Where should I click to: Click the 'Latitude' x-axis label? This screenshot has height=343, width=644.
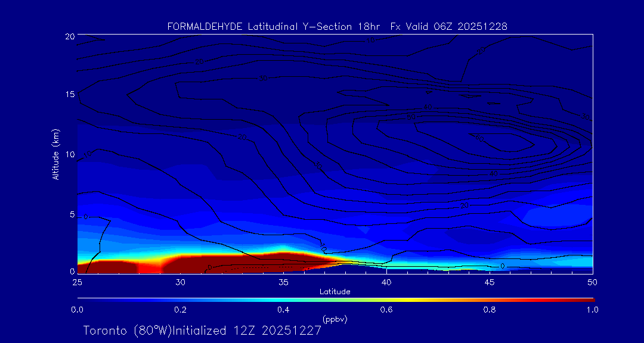point(335,292)
